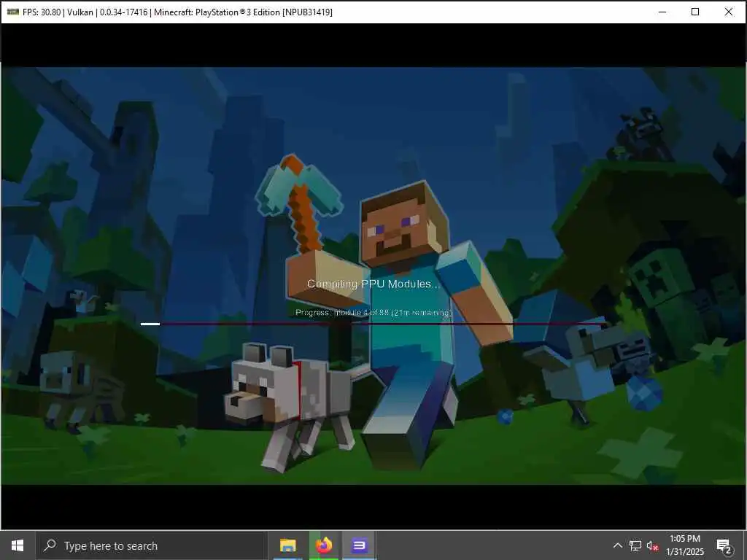
Task: Close the Minecraft PlayStation 3 window
Action: pos(729,12)
